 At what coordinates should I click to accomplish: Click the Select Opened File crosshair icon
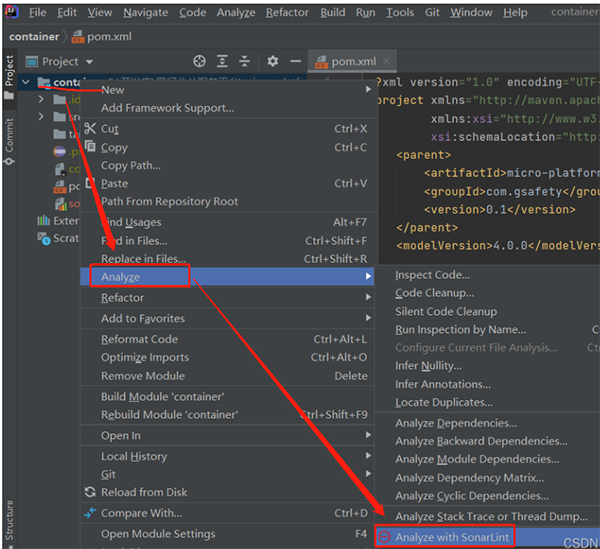[x=199, y=61]
